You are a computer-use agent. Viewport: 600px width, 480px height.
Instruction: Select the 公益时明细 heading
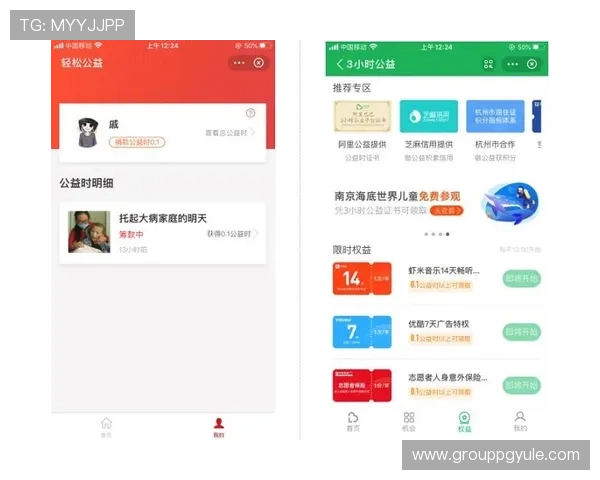[86, 183]
